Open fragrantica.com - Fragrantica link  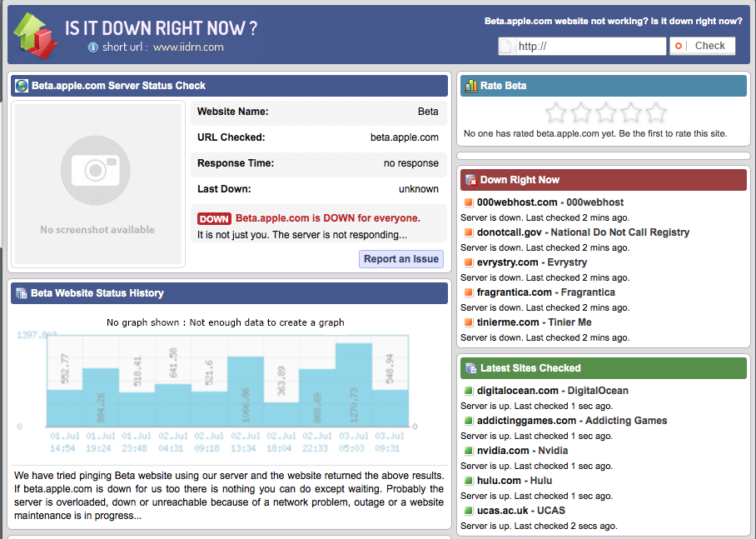tap(546, 292)
